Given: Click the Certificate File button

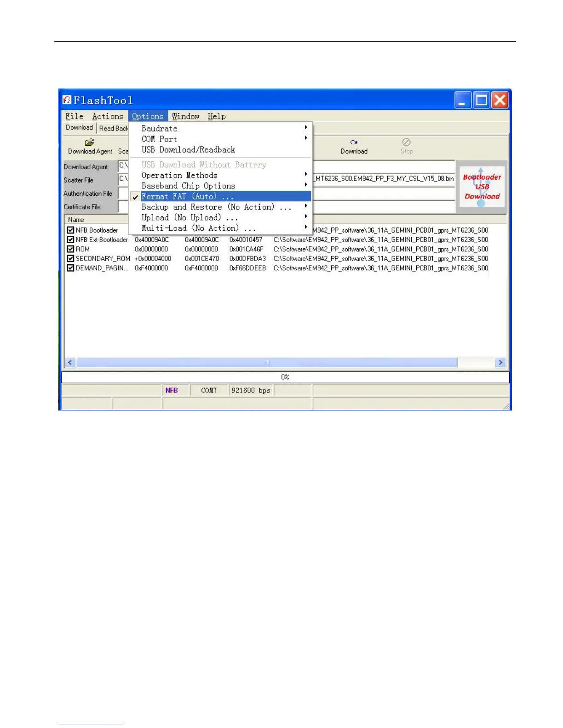Looking at the screenshot, I should [90, 207].
